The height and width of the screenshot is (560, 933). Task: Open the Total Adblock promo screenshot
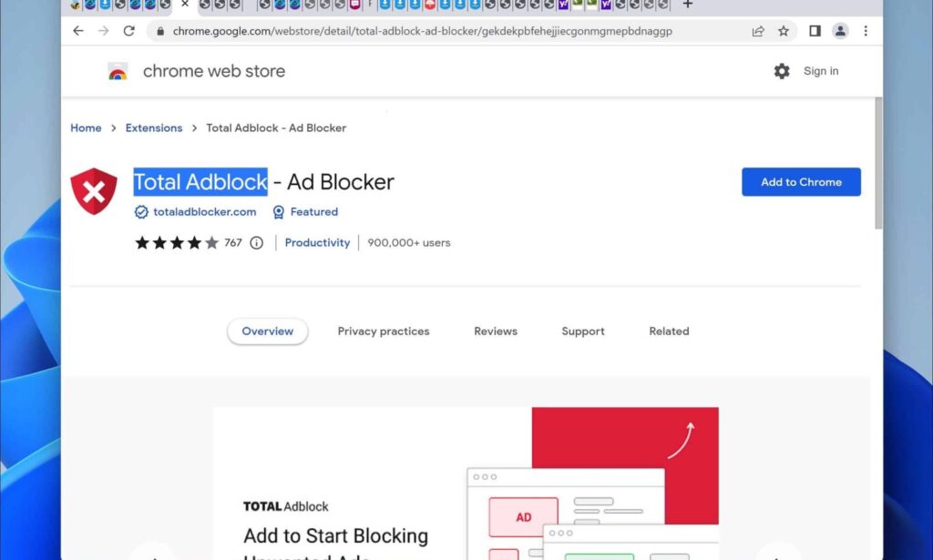point(466,484)
